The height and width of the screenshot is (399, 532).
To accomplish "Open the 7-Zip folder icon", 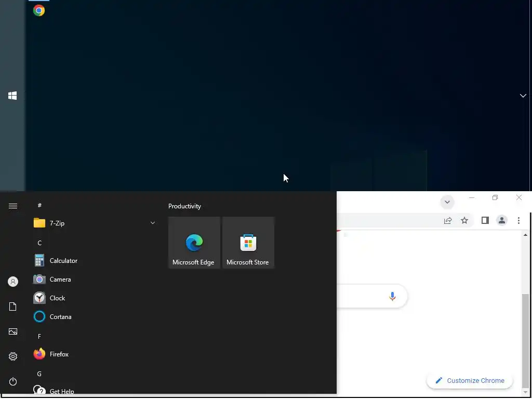I will 39,223.
